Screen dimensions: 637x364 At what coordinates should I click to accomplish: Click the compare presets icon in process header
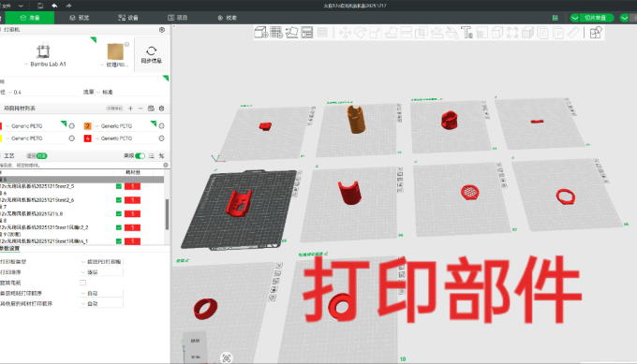tap(162, 156)
